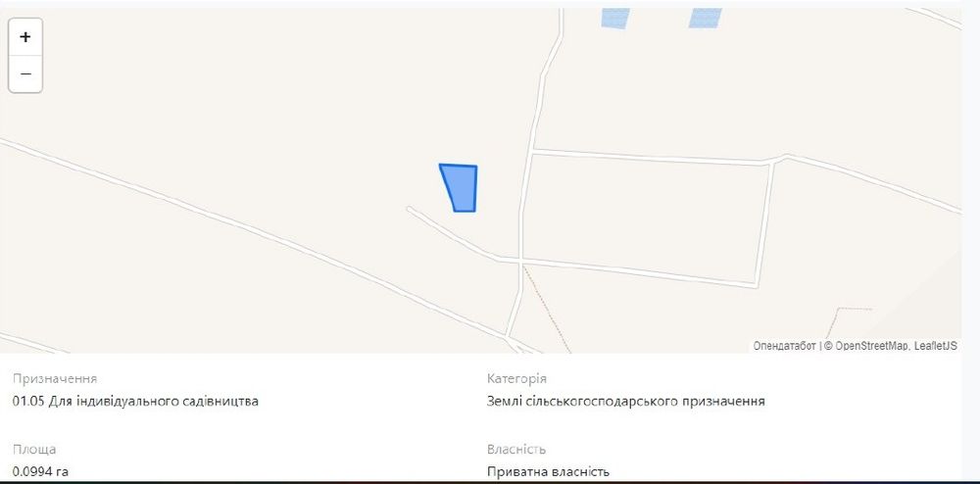Screen dimensions: 980x484
Task: Click the 0.0994 га area value
Action: point(40,471)
